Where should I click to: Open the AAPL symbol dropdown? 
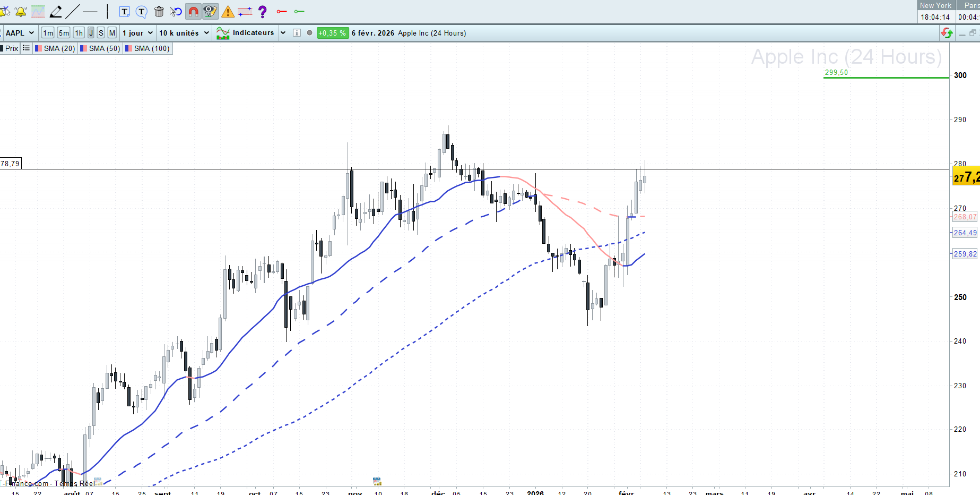coord(20,33)
